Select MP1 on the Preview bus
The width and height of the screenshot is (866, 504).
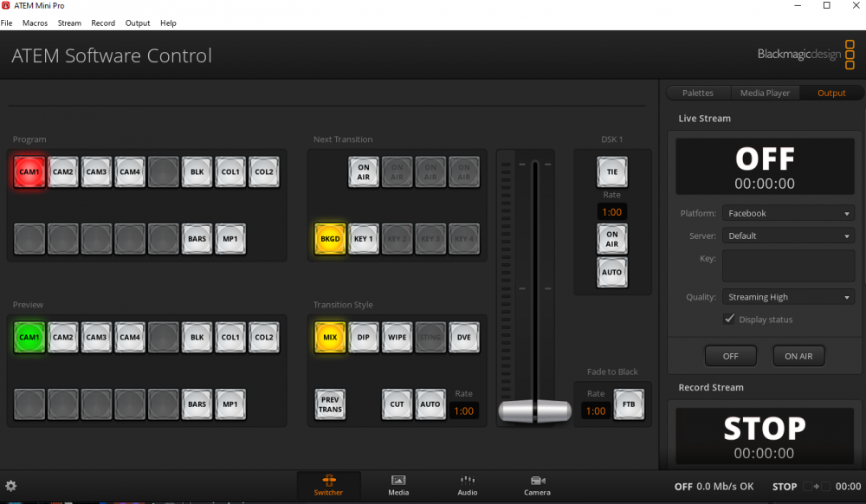[x=230, y=404]
